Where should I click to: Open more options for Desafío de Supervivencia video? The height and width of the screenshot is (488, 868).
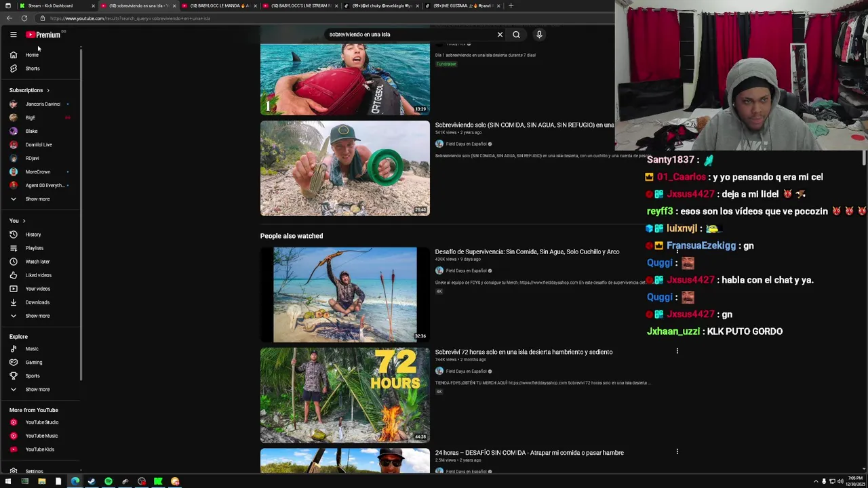(x=677, y=251)
